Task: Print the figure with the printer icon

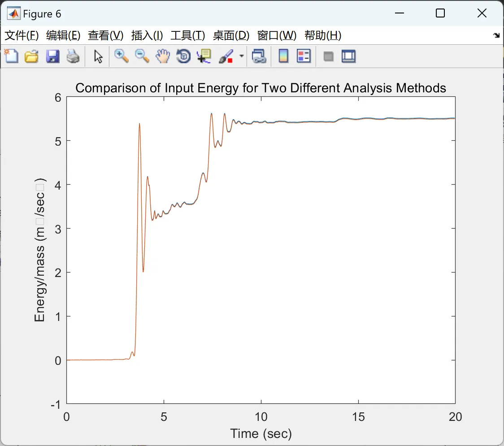Action: 73,56
